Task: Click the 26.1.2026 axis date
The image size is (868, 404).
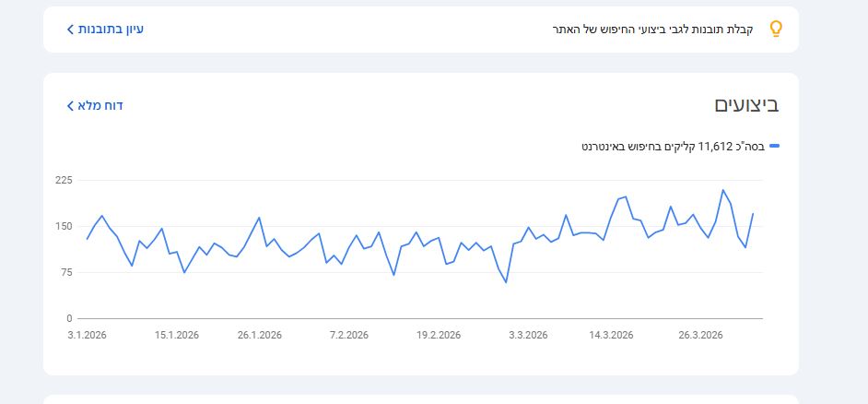Action: [259, 335]
